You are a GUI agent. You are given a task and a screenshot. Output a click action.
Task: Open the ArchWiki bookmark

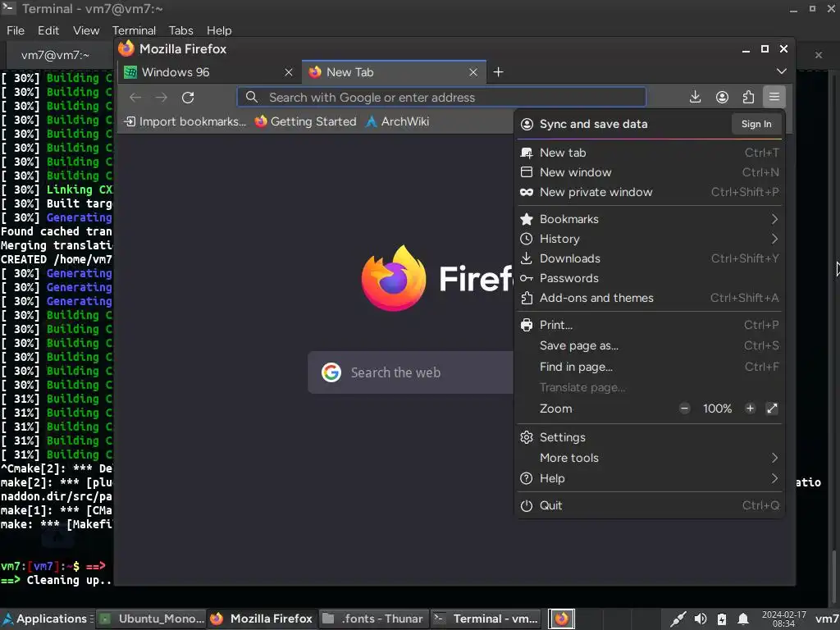pos(397,121)
